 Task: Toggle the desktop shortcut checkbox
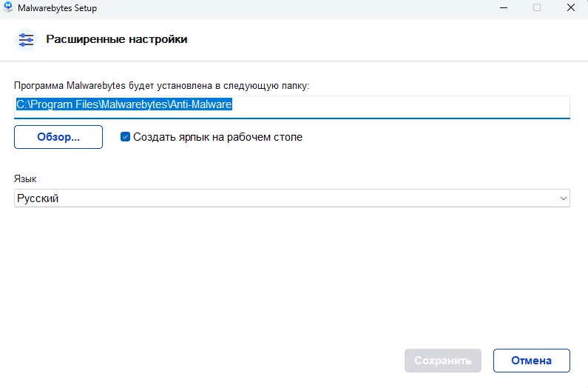(126, 137)
